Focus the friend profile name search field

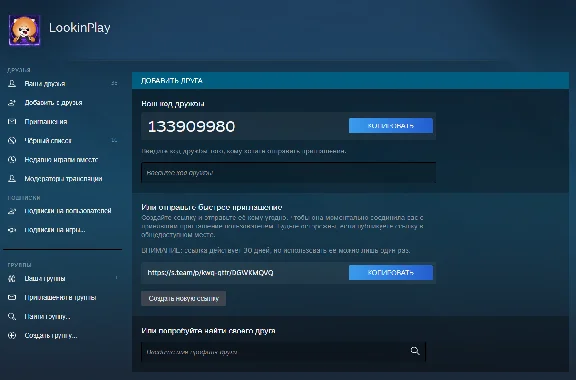click(283, 352)
